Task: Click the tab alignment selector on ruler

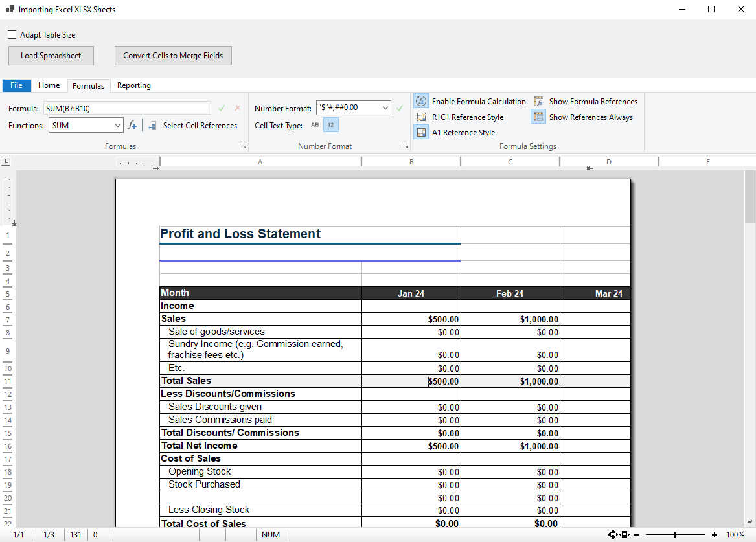Action: 6,161
